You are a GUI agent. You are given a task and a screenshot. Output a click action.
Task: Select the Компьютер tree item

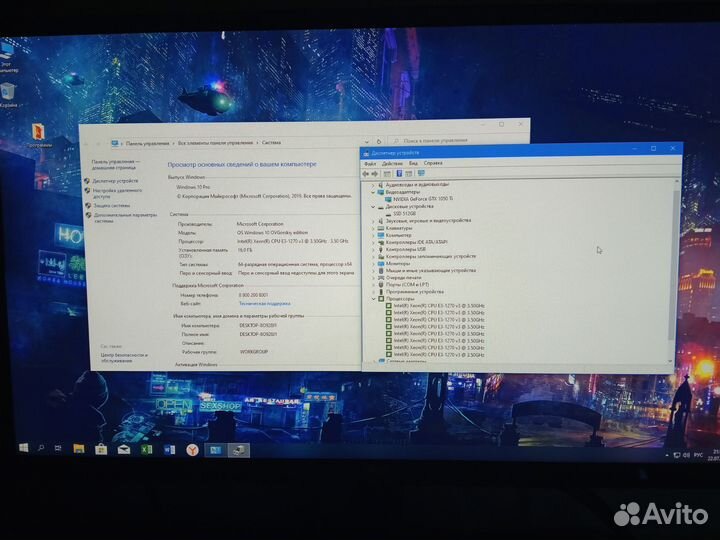click(398, 235)
